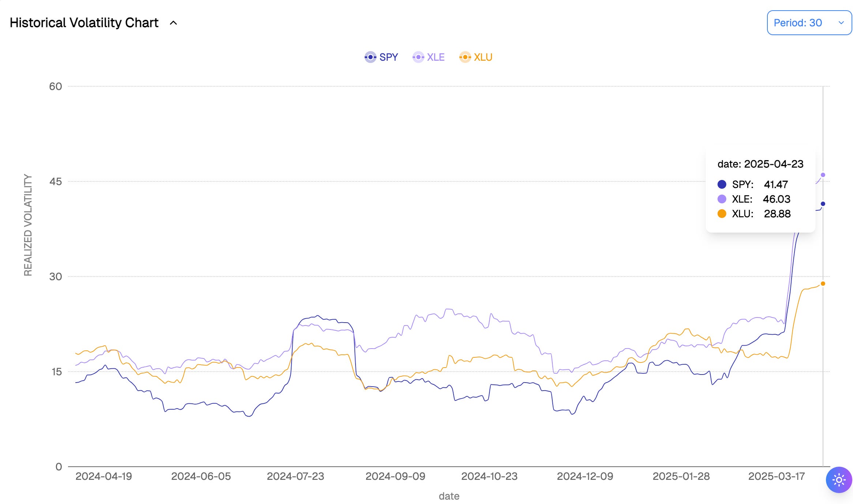Image resolution: width=853 pixels, height=504 pixels.
Task: Click the XLE data point on the chart line
Action: pos(823,175)
